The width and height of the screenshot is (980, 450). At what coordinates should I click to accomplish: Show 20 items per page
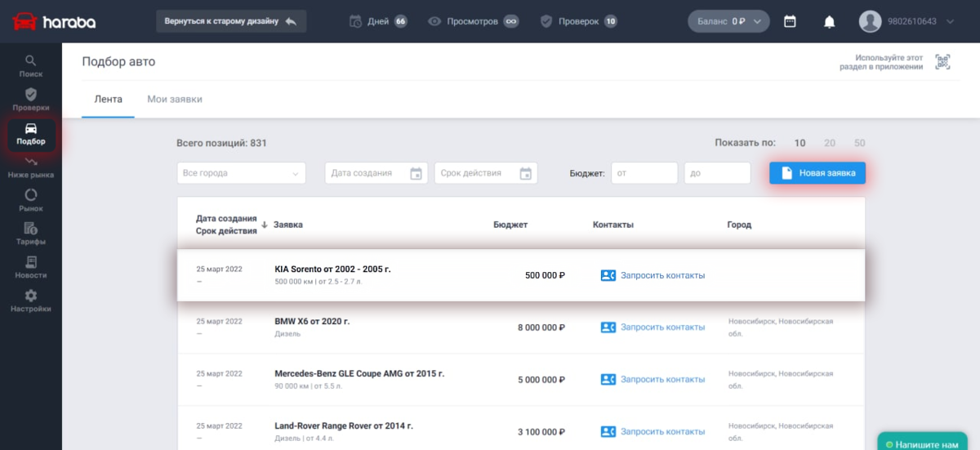830,143
